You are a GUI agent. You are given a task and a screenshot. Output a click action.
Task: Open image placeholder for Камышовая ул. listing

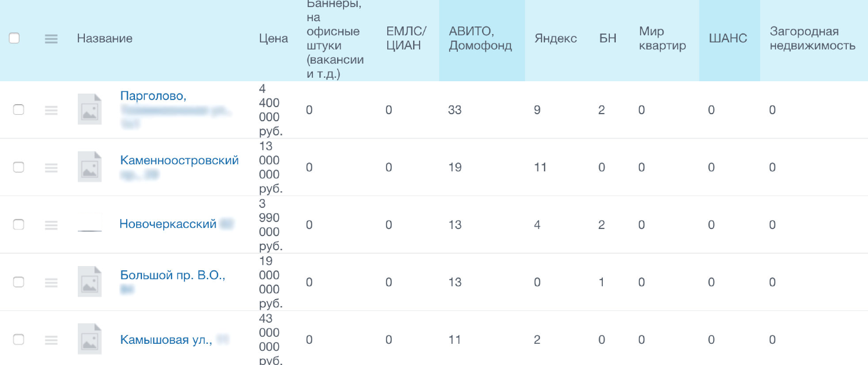click(x=90, y=339)
